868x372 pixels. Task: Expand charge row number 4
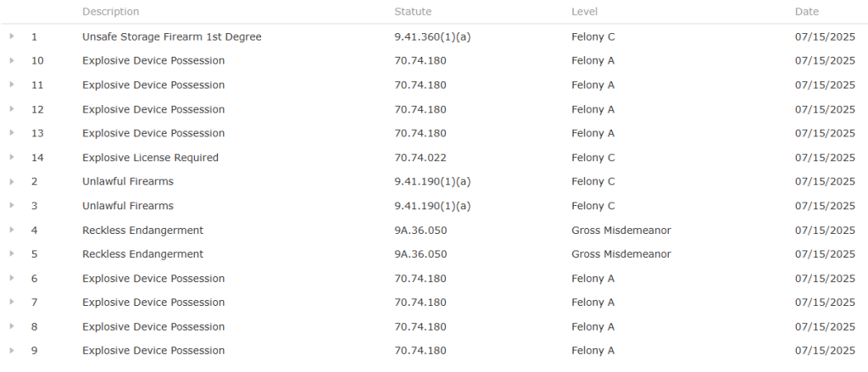click(x=12, y=230)
